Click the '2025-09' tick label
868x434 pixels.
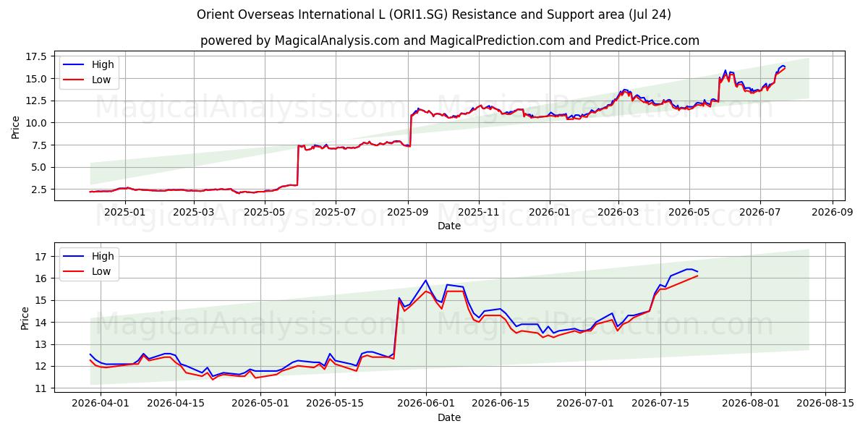[x=408, y=212]
